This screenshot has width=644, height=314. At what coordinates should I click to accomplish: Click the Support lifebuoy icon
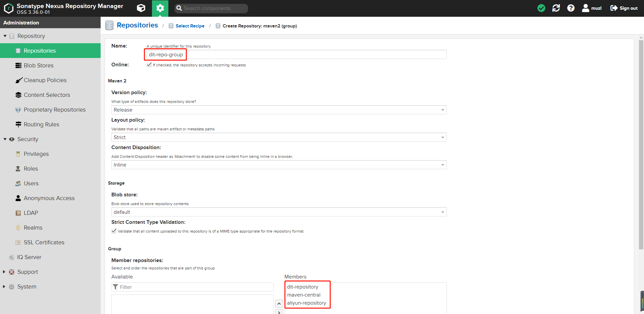click(11, 272)
